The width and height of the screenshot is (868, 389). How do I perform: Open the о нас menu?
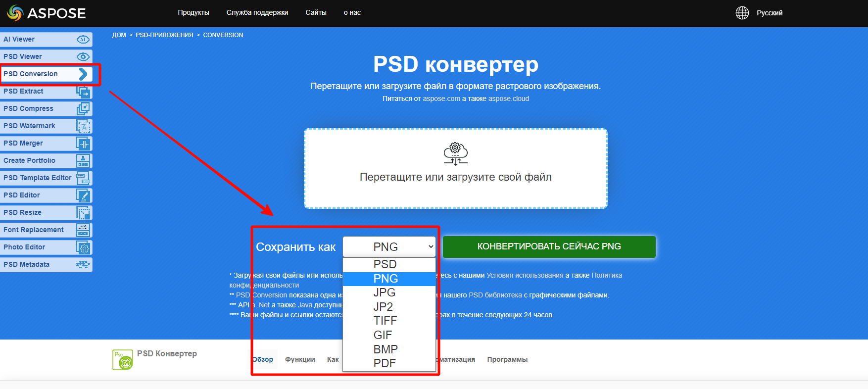[x=352, y=13]
